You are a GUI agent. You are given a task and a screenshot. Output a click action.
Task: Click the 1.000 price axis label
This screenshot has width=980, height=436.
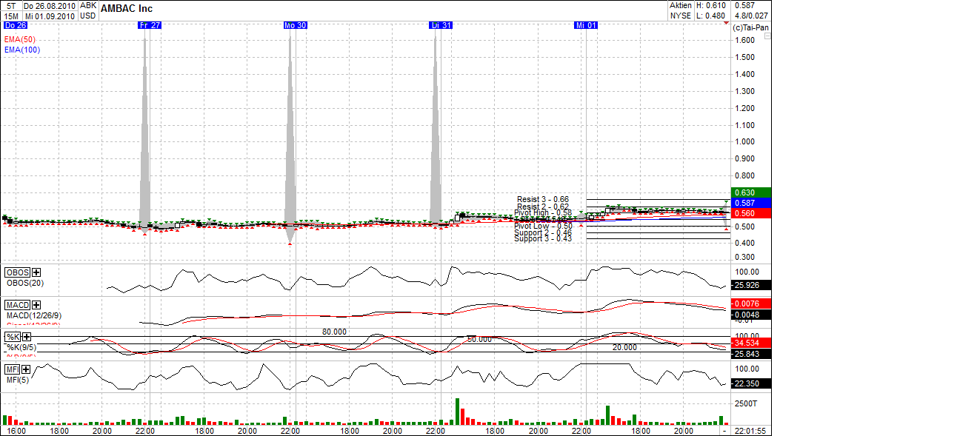pyautogui.click(x=745, y=141)
